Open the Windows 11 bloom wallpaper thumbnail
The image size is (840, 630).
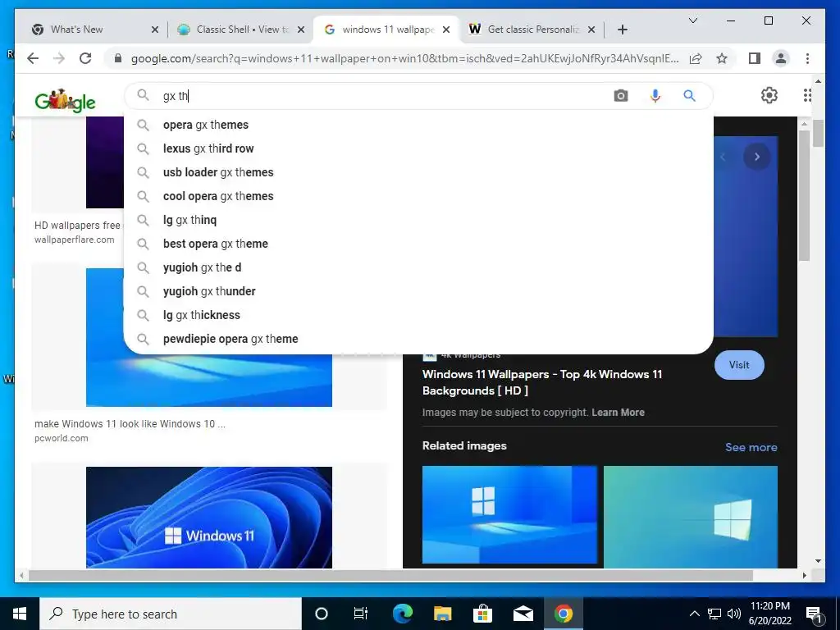point(209,517)
